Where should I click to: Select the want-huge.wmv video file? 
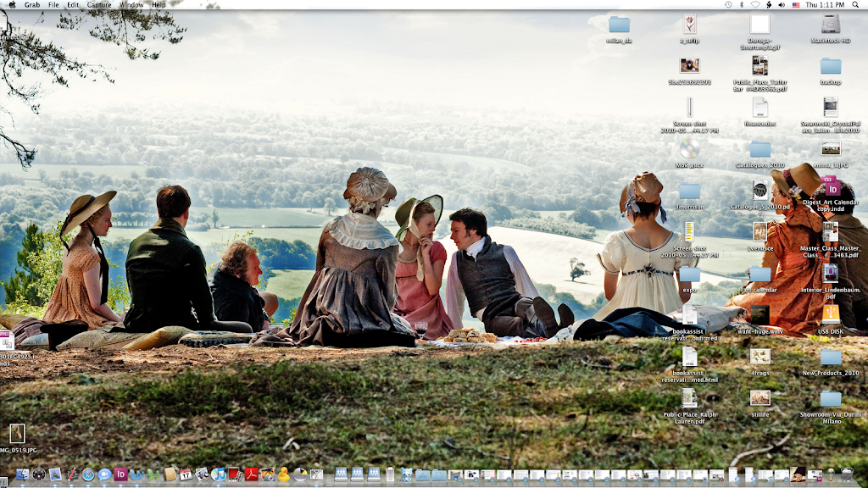click(760, 315)
